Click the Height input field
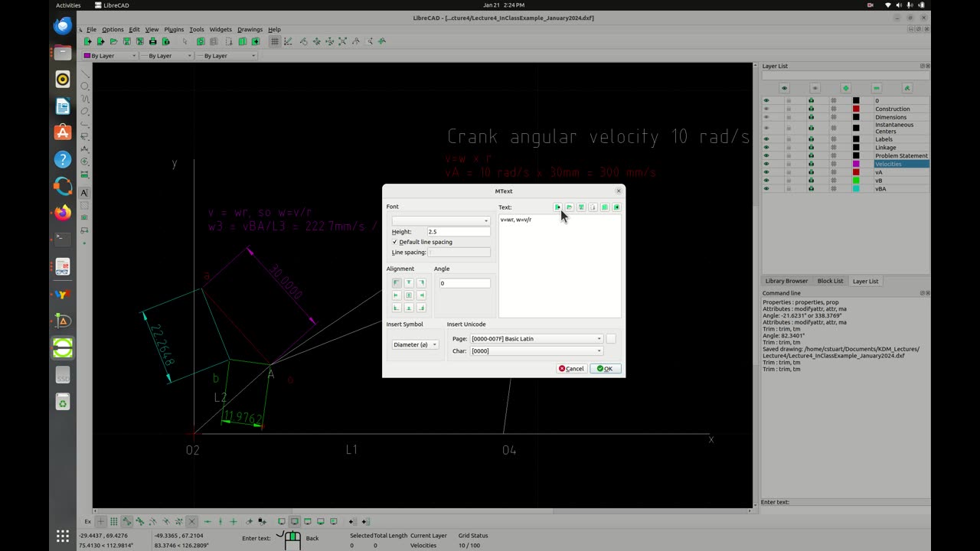Viewport: 980px width, 551px height. (x=458, y=231)
